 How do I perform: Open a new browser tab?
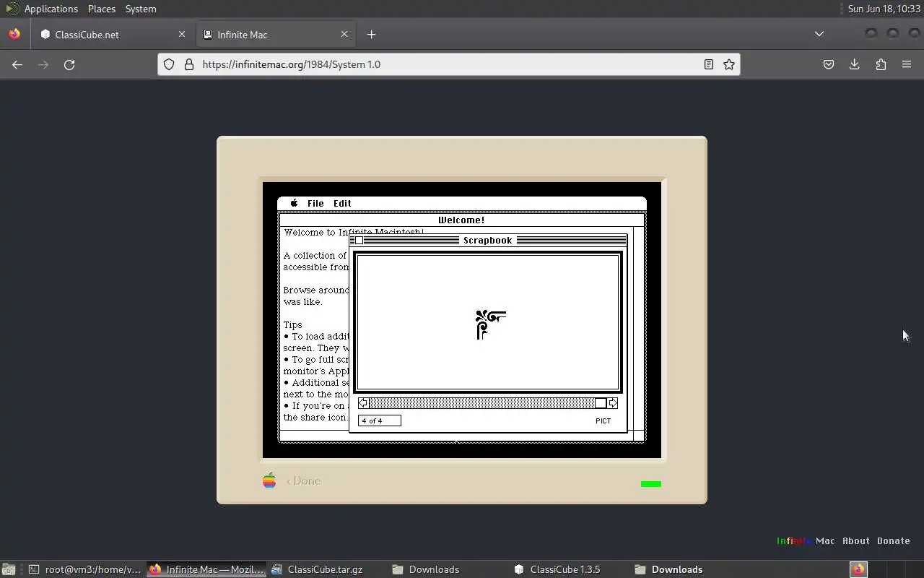pyautogui.click(x=371, y=34)
